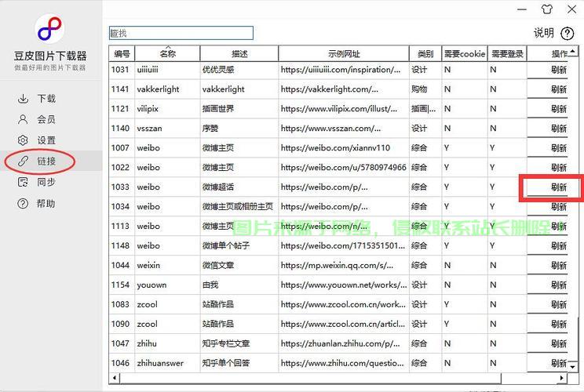Sort by the 示例网址 column header

[x=344, y=54]
